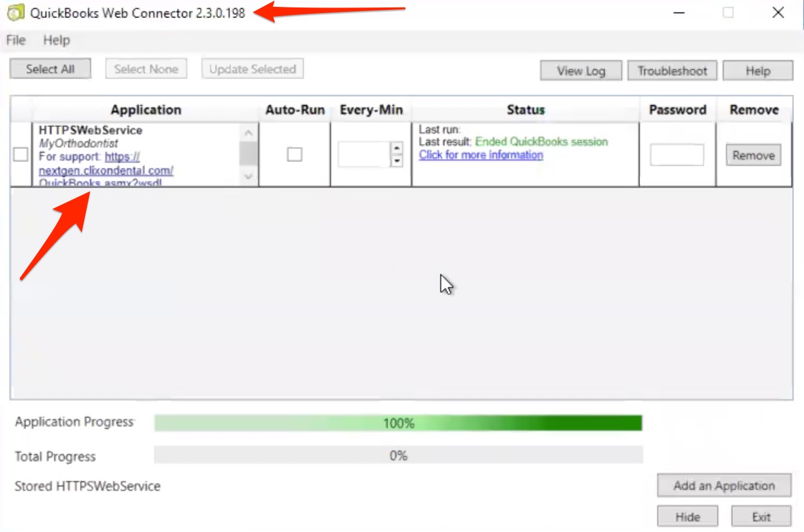This screenshot has height=532, width=804.
Task: Click the Password column header
Action: coord(677,110)
